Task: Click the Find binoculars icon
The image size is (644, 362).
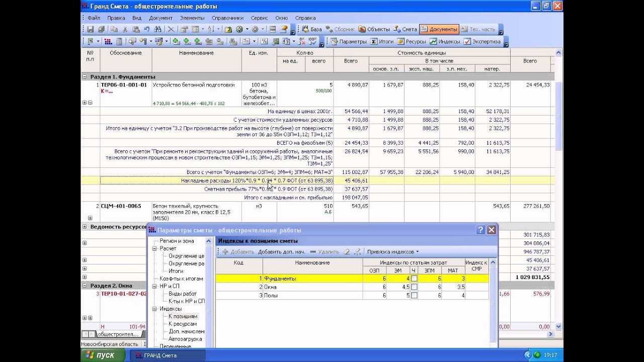Action: [157, 29]
